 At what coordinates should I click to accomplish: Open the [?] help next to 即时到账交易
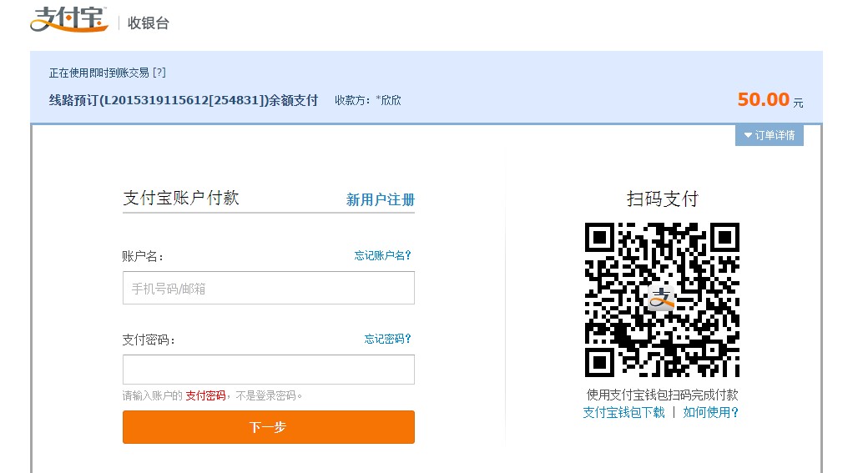[159, 73]
